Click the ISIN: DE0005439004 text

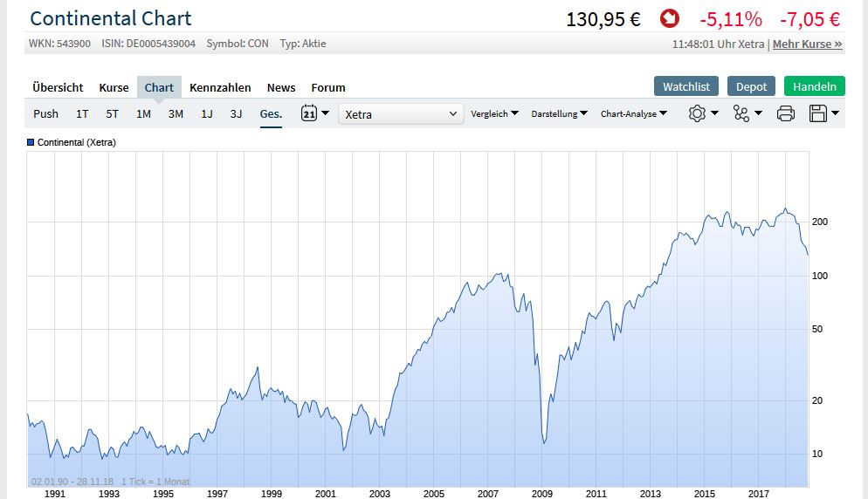click(148, 43)
